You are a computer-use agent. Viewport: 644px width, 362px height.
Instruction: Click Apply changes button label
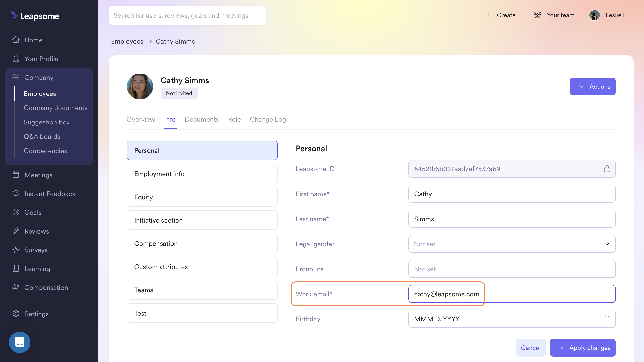click(x=590, y=348)
